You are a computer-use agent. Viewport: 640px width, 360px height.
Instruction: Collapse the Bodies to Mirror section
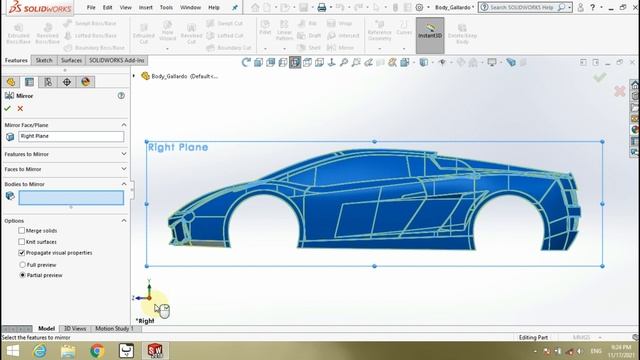[124, 184]
